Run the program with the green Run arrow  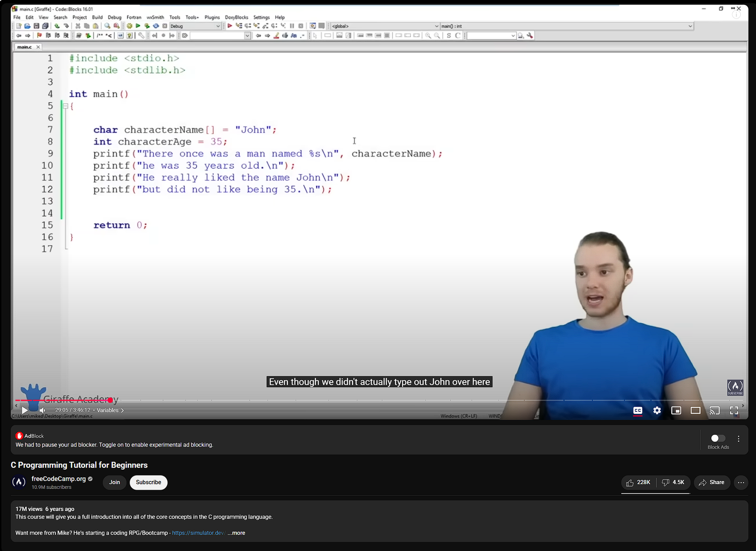pos(138,26)
